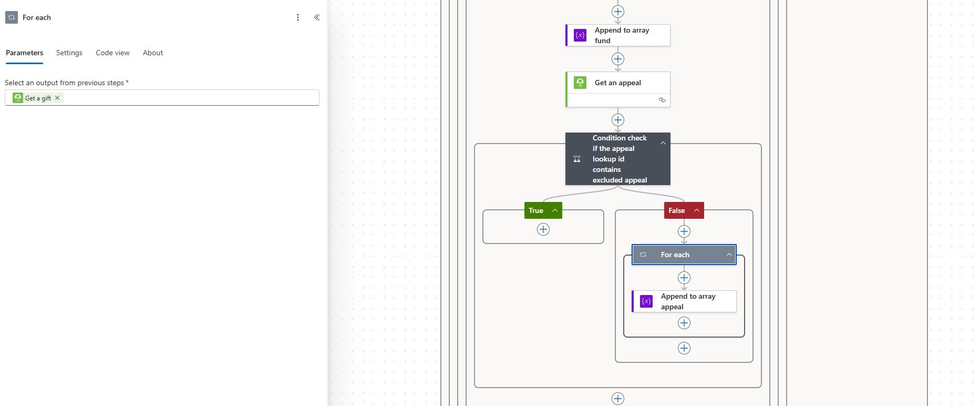980x406 pixels.
Task: Open the About tab
Action: pos(153,53)
